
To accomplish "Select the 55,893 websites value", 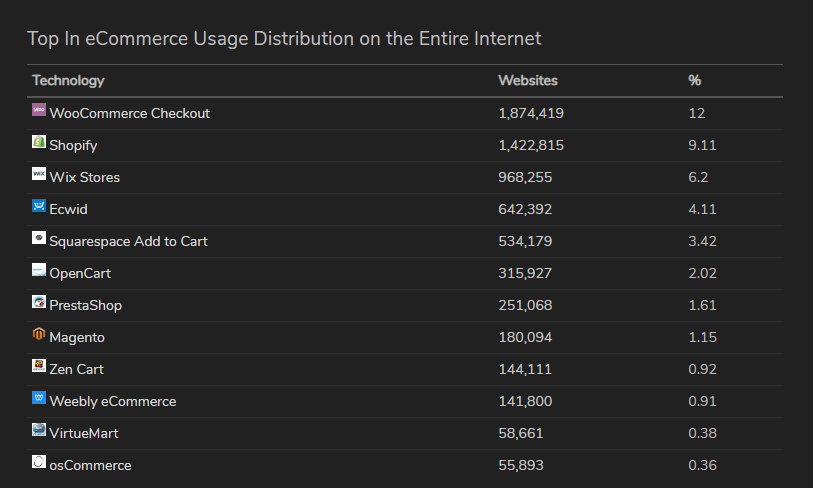I will 521,466.
